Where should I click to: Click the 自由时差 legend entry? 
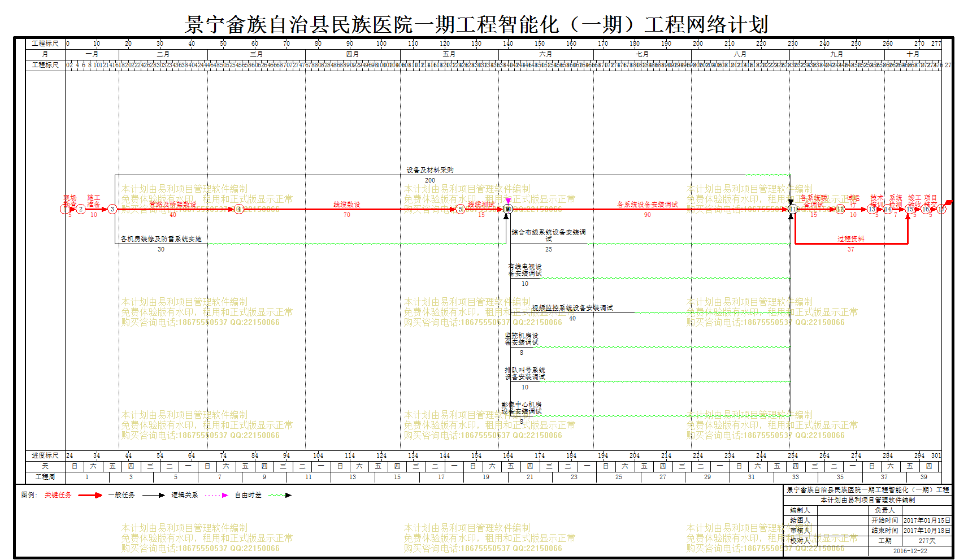(x=248, y=495)
